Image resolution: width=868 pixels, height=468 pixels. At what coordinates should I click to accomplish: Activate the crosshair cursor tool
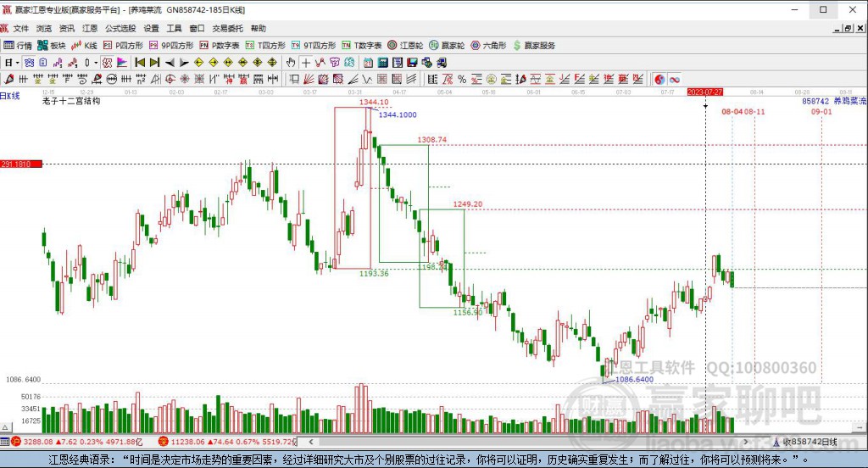coord(305,63)
